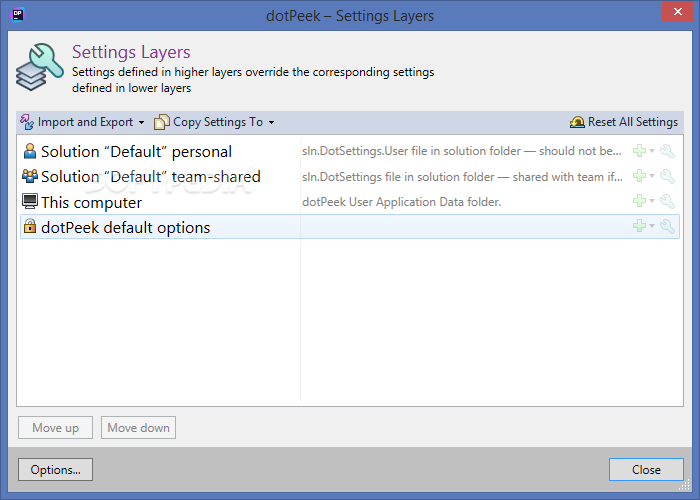The image size is (700, 500).
Task: Open the Import and Export menu
Action: click(83, 122)
